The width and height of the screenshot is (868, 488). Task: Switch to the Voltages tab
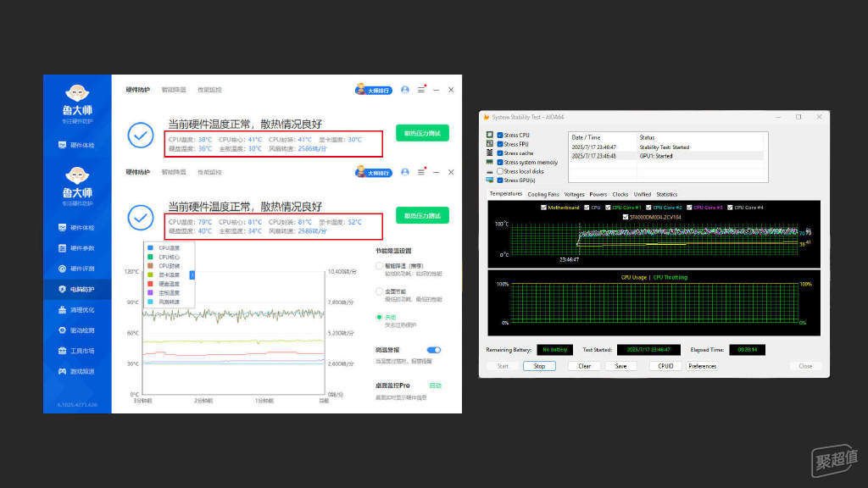574,194
